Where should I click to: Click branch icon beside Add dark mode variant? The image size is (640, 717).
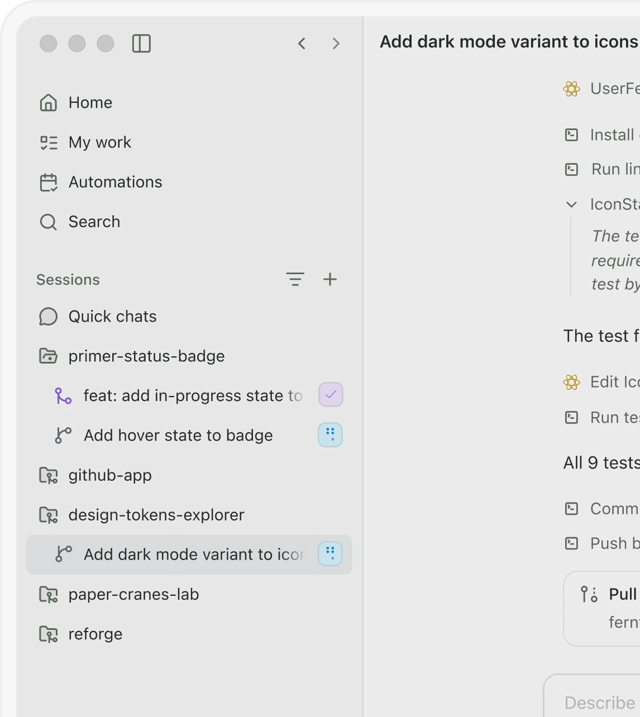coord(63,554)
